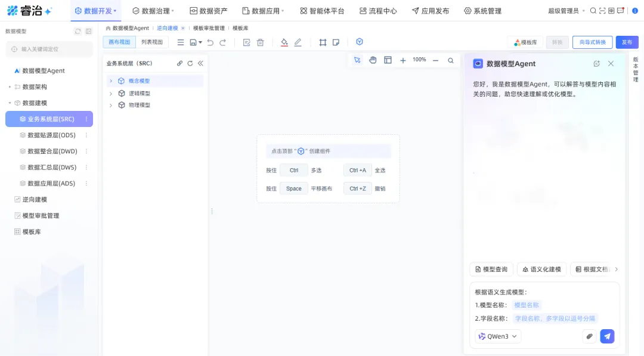
Task: Open the 数据开发 top menu
Action: click(95, 11)
